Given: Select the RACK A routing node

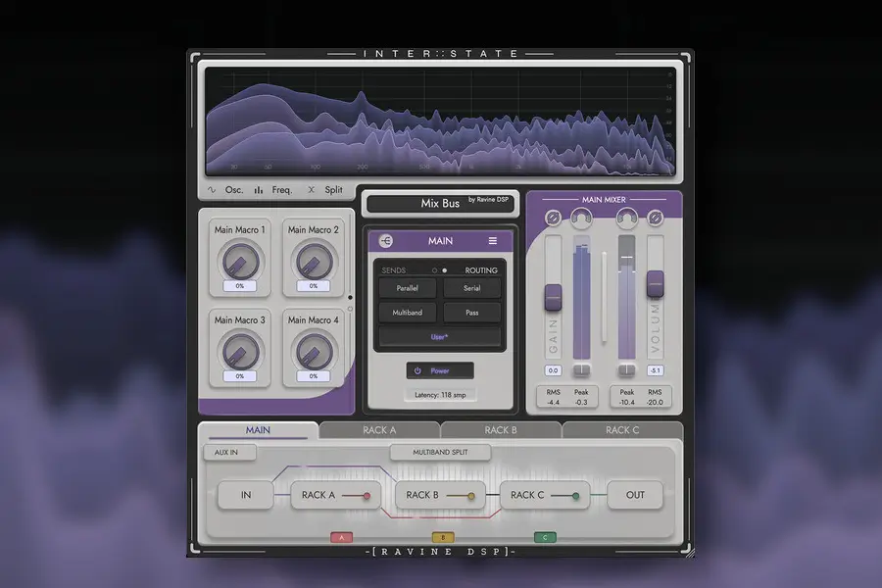Looking at the screenshot, I should pos(336,495).
